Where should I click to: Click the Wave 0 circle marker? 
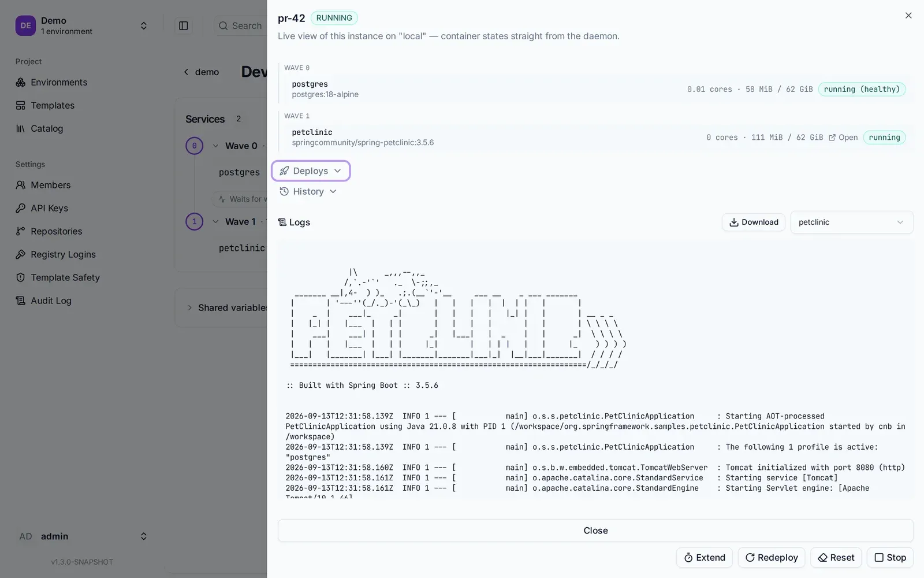click(x=194, y=146)
